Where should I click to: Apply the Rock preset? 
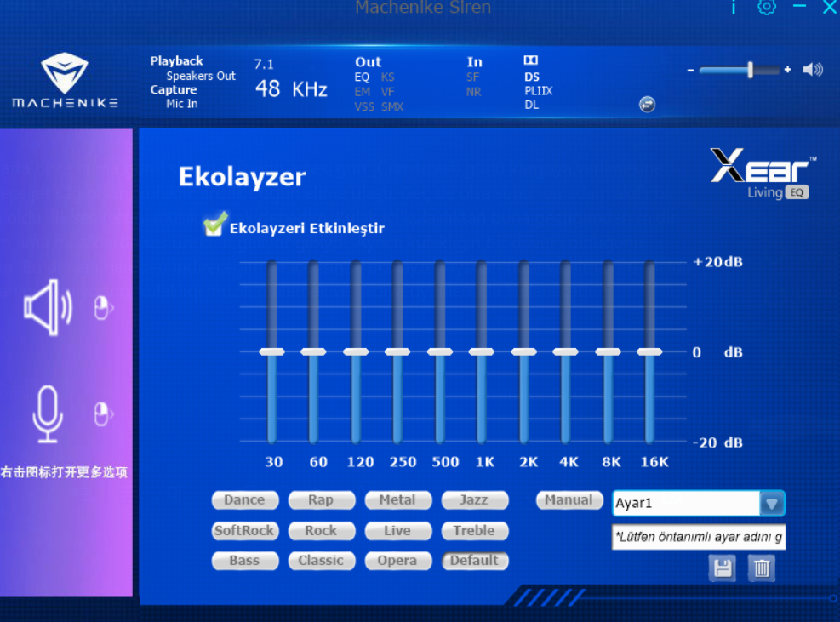tap(322, 531)
